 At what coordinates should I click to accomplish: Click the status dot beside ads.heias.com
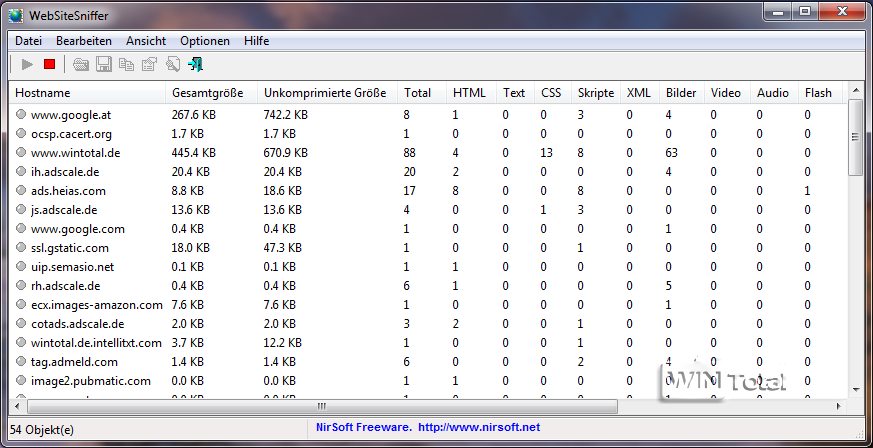coord(21,190)
